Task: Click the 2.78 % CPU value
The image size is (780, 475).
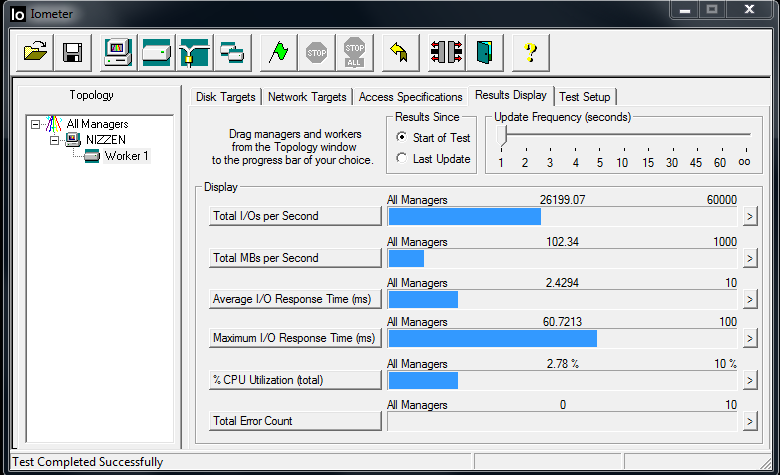Action: point(563,364)
